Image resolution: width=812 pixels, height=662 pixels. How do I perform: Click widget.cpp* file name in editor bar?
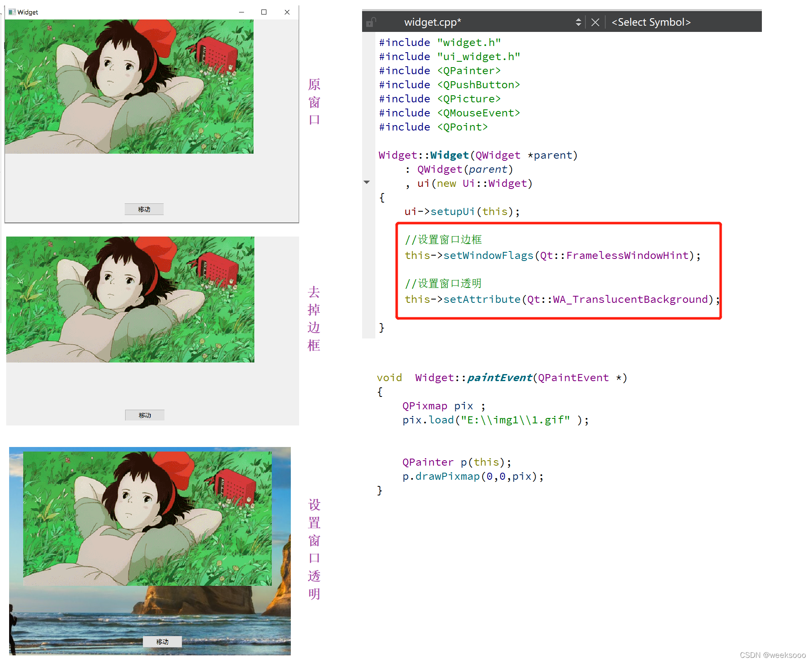coord(433,22)
